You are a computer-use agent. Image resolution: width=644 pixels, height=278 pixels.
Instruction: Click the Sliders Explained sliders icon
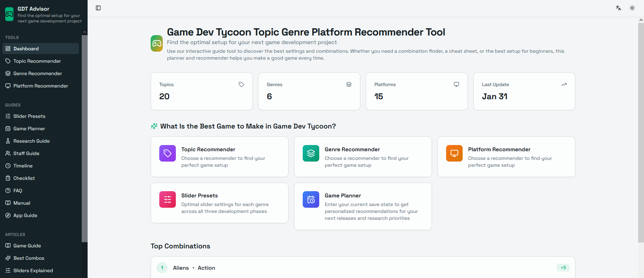8,270
